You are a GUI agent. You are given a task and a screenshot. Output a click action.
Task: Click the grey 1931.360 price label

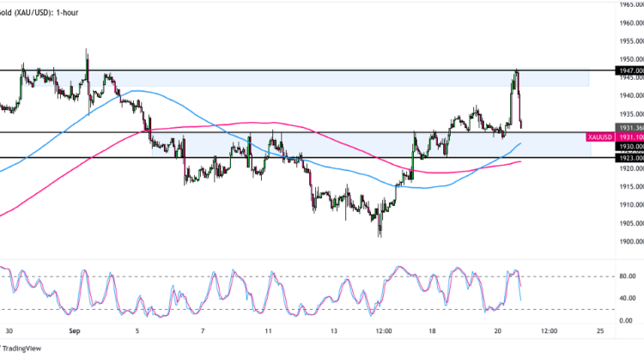pyautogui.click(x=629, y=128)
